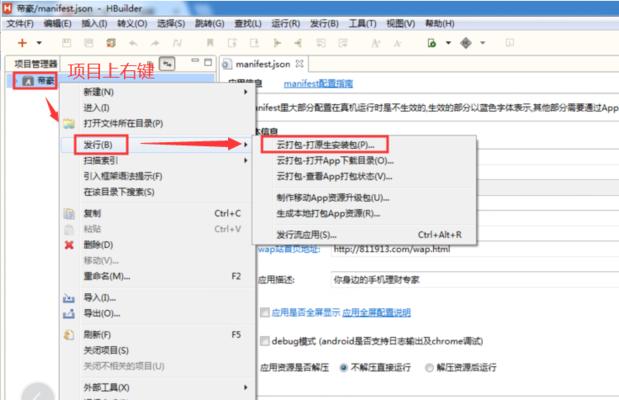Click the copy icon next to 复制

(x=69, y=214)
